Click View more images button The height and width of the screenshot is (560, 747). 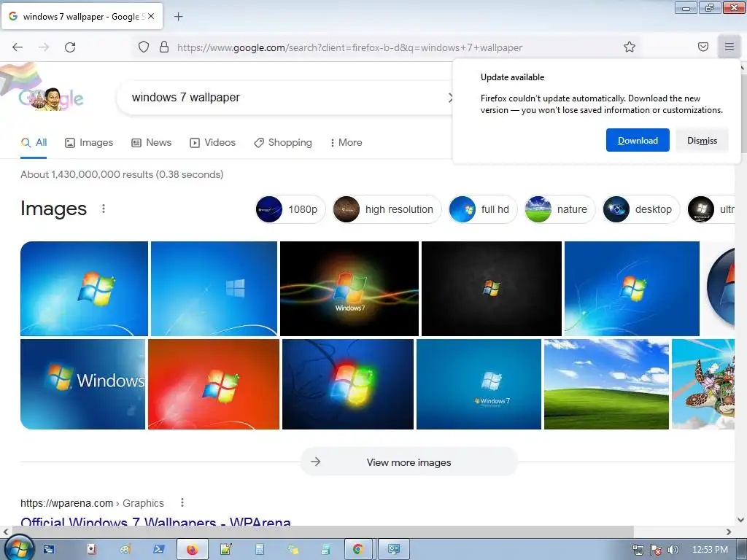tap(409, 462)
